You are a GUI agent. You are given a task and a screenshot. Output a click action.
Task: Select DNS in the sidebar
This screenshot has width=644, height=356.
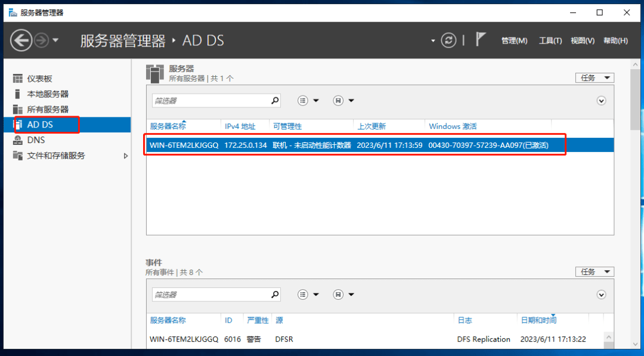(36, 140)
